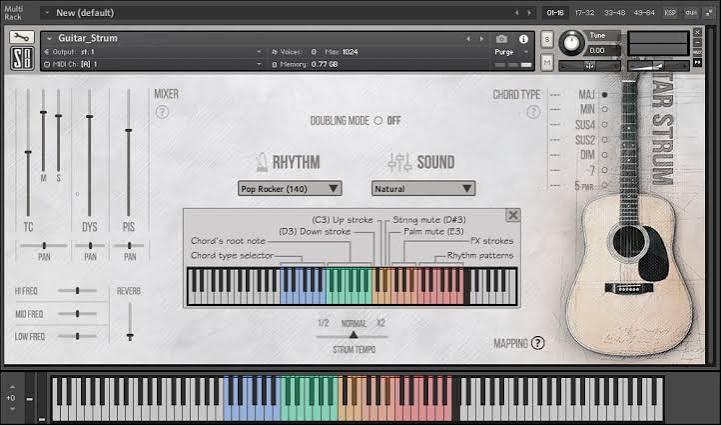Set strum tempo to NORMAL
The height and width of the screenshot is (425, 721).
pos(353,323)
